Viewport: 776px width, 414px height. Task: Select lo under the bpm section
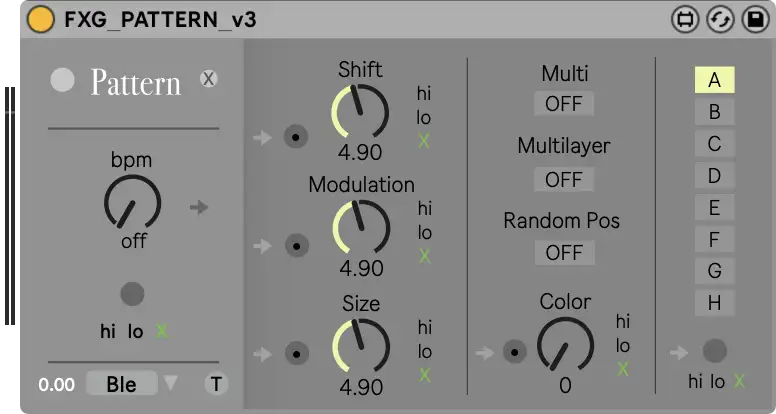[135, 331]
